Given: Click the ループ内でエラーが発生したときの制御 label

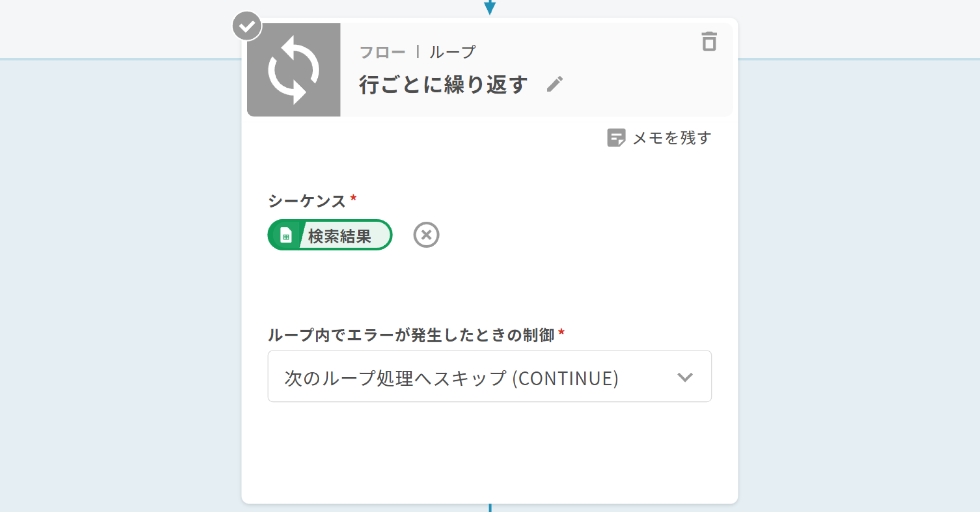Looking at the screenshot, I should (411, 335).
